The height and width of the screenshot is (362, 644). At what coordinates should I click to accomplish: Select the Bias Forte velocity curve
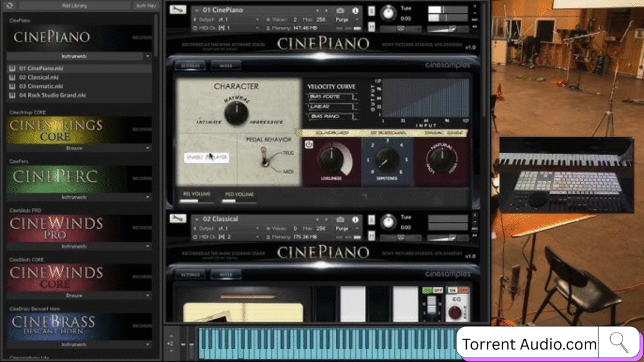click(x=330, y=96)
